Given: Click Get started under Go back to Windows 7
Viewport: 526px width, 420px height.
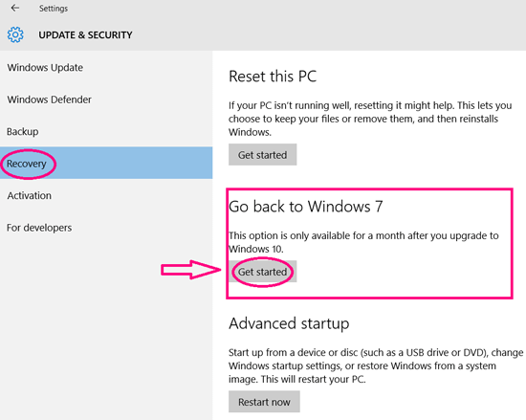Looking at the screenshot, I should pos(262,272).
